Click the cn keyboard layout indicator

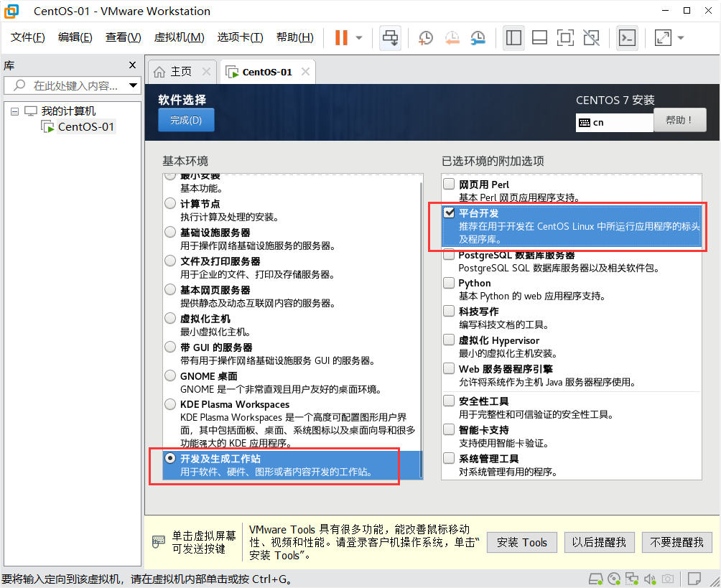tap(614, 123)
